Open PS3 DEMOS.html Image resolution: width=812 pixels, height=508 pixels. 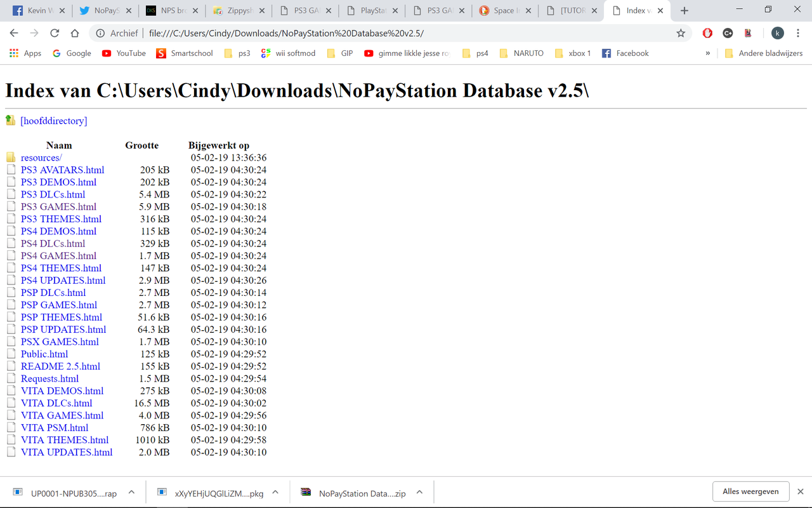point(58,182)
